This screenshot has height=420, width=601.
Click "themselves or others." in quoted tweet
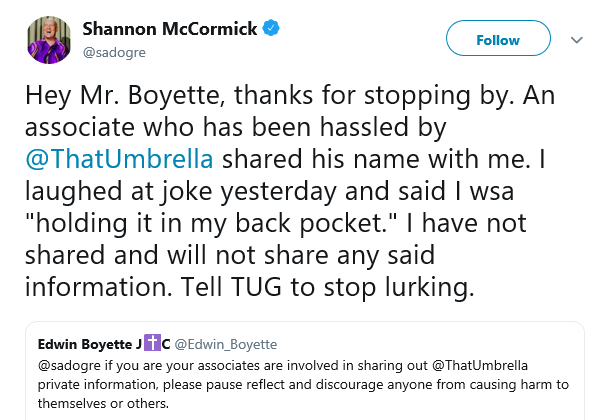103,403
